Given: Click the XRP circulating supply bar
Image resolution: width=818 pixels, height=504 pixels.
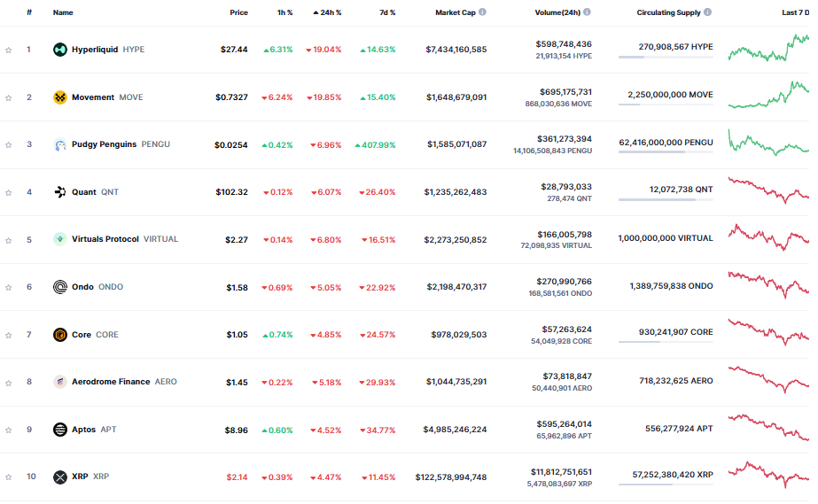Looking at the screenshot, I should pyautogui.click(x=666, y=485).
